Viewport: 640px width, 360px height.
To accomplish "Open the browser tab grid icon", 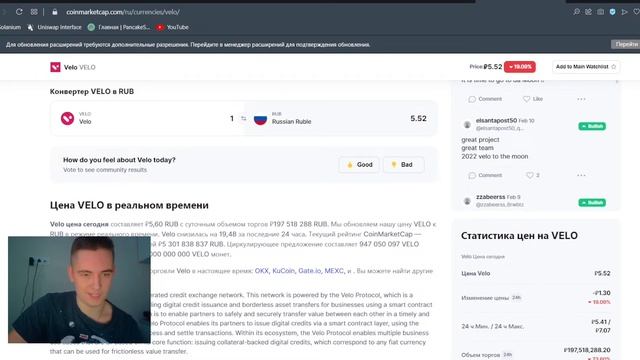I will coord(34,12).
